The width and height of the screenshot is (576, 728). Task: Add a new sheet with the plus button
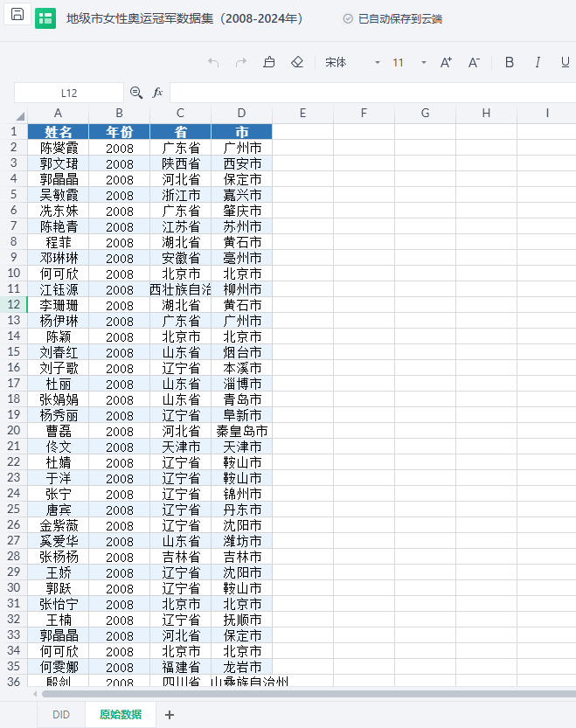pos(170,715)
